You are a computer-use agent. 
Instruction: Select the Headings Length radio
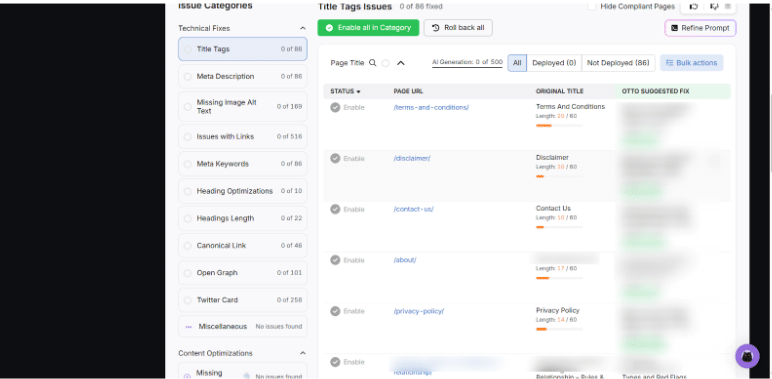(188, 219)
